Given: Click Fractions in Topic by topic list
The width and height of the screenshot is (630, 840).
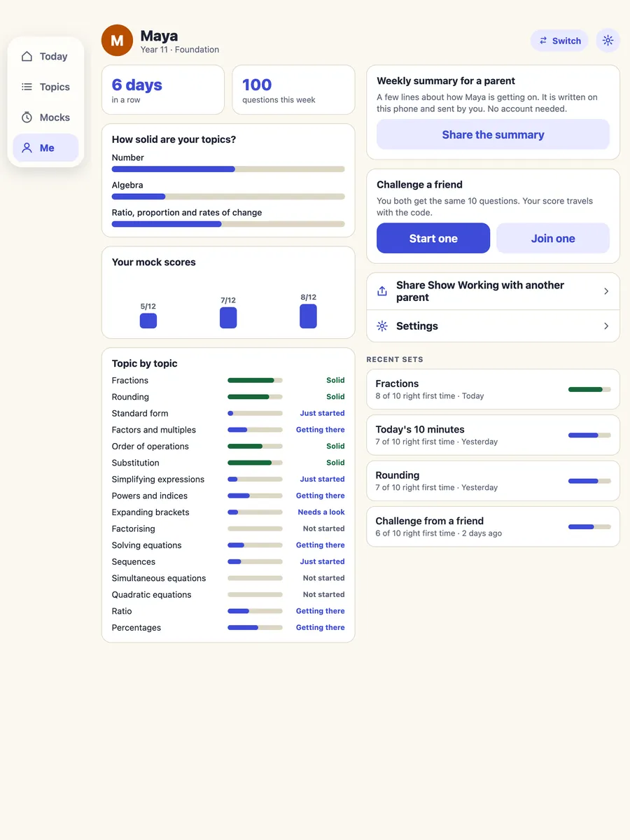Looking at the screenshot, I should pos(228,381).
